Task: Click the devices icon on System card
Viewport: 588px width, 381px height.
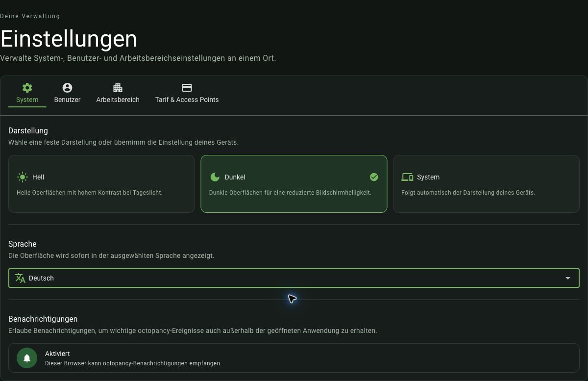Action: click(407, 177)
